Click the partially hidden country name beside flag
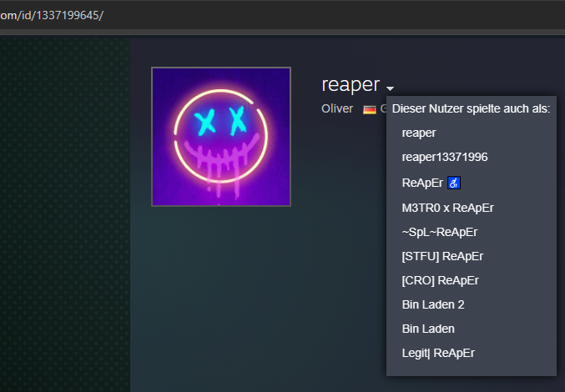 point(383,109)
